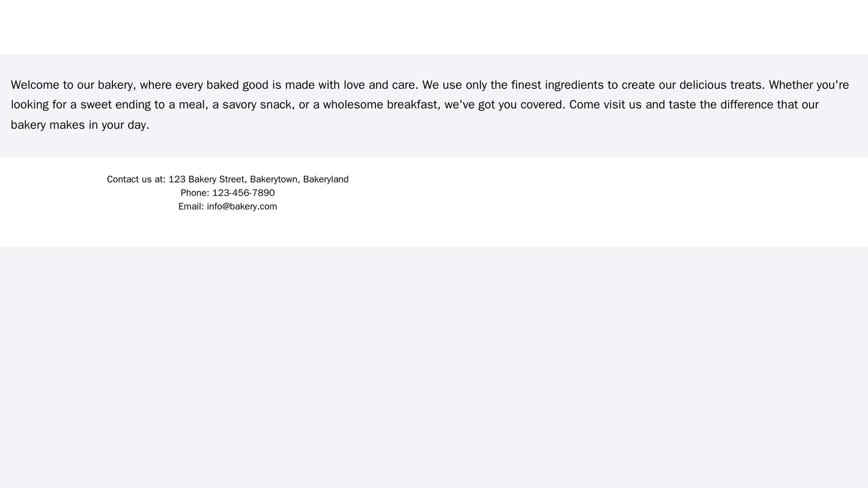Click the email address info@bakery.com
The height and width of the screenshot is (488, 868).
(x=242, y=206)
